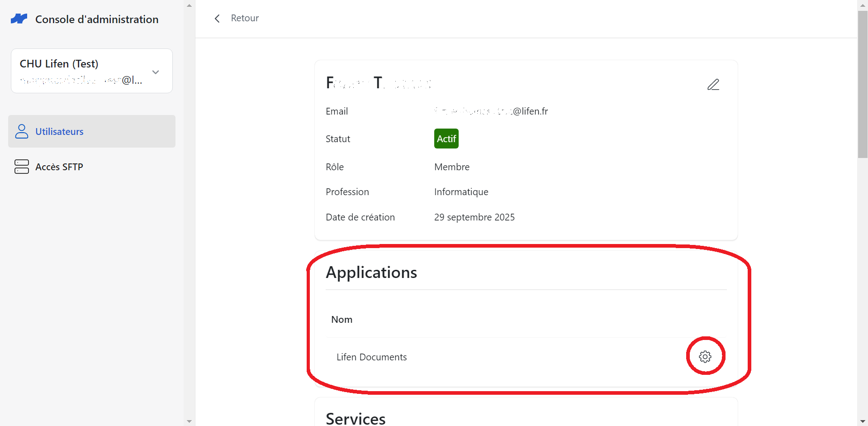Open the Utilisateurs menu item
This screenshot has width=868, height=426.
click(92, 131)
